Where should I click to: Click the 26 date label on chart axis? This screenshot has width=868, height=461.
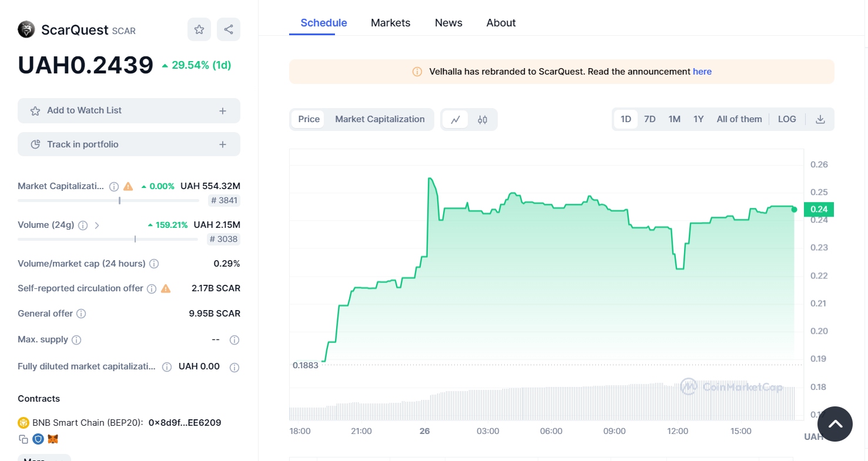(425, 431)
